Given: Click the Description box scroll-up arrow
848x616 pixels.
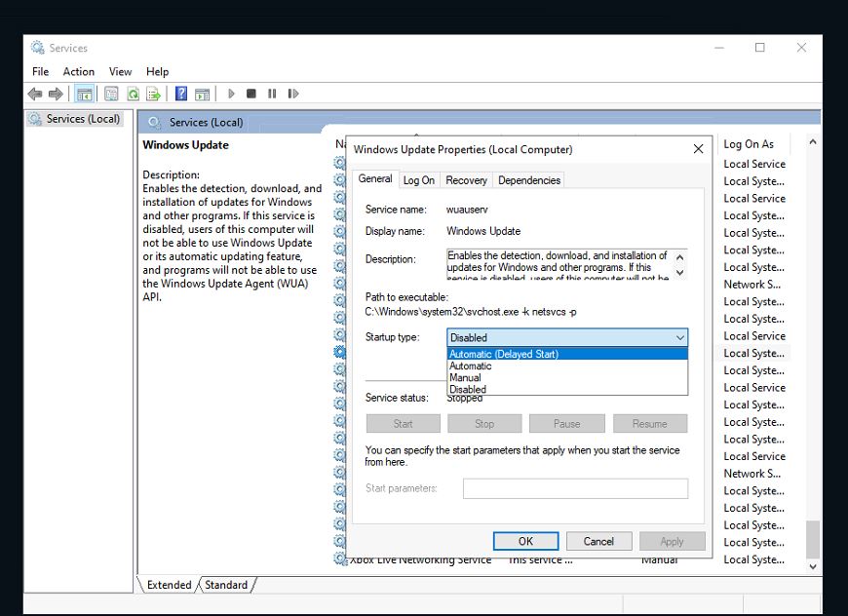Looking at the screenshot, I should 680,257.
